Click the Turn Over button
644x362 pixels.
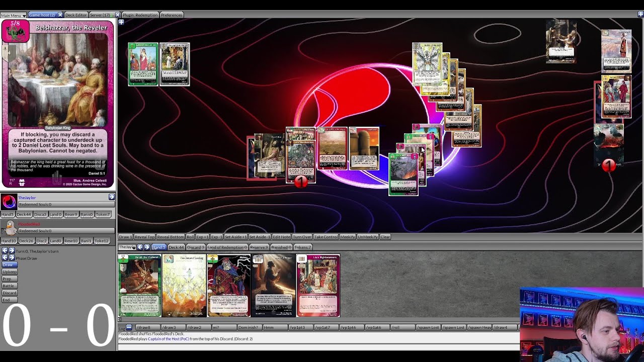302,237
